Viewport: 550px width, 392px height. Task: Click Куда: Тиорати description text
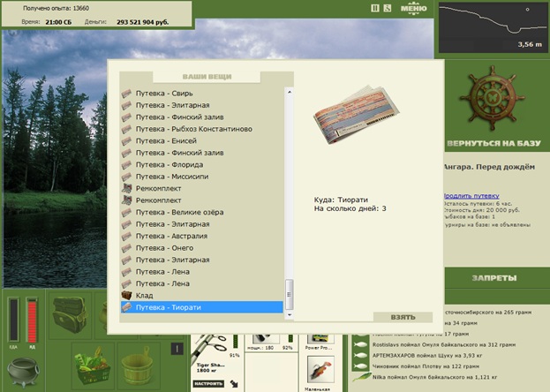pyautogui.click(x=341, y=200)
